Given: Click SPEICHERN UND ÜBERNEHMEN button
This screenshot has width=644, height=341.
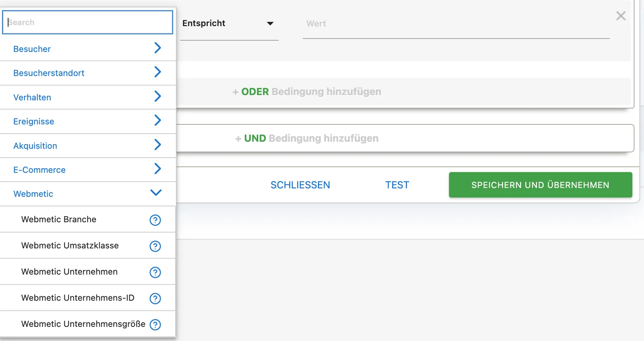Looking at the screenshot, I should (541, 185).
